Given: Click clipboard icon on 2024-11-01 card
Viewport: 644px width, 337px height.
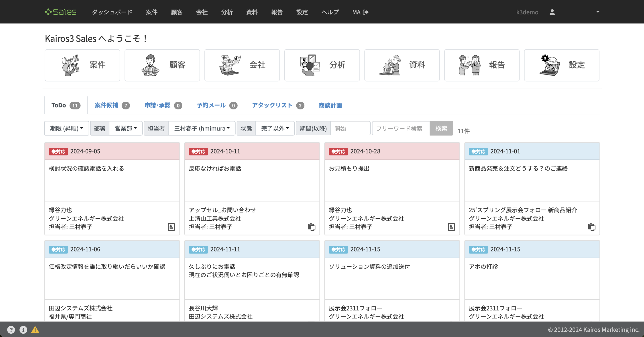Looking at the screenshot, I should (591, 227).
